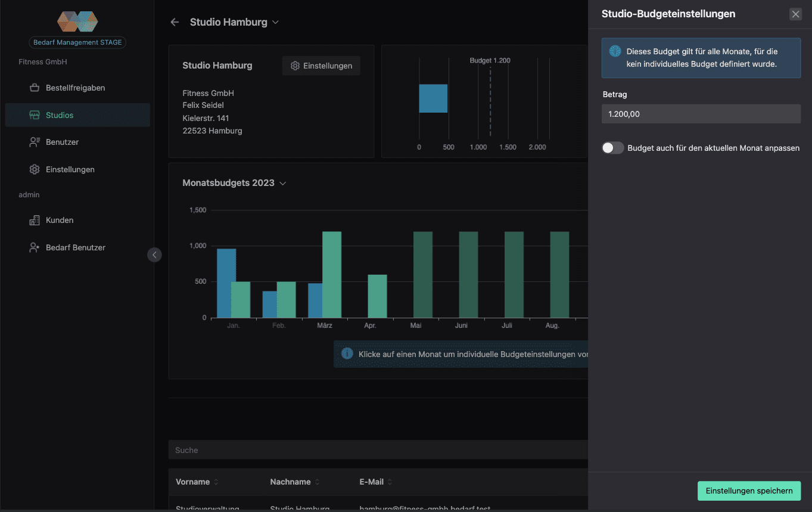Collapse the sidebar with chevron handle
Image resolution: width=812 pixels, height=512 pixels.
coord(154,255)
